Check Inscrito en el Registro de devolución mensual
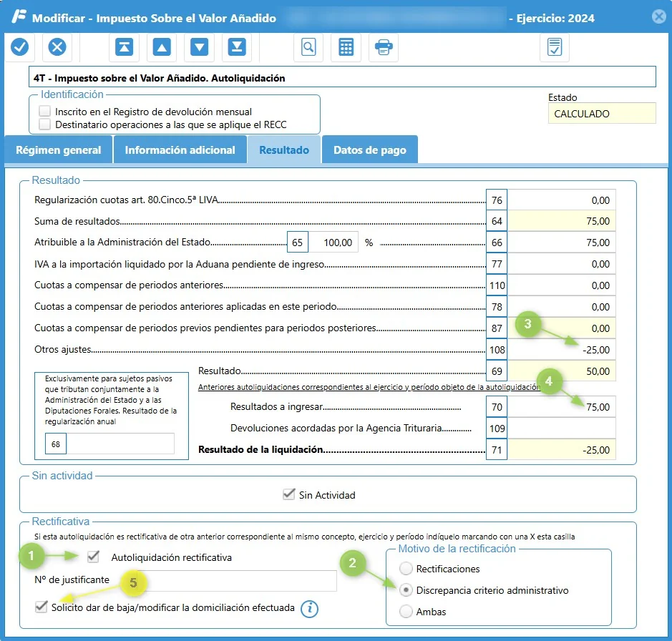Screen dimensions: 672x641 coord(44,111)
